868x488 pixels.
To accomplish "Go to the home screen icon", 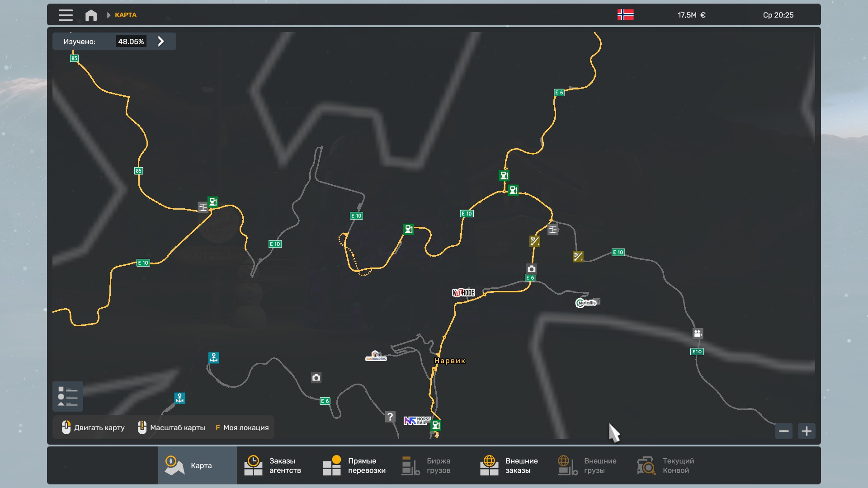I will tap(91, 15).
